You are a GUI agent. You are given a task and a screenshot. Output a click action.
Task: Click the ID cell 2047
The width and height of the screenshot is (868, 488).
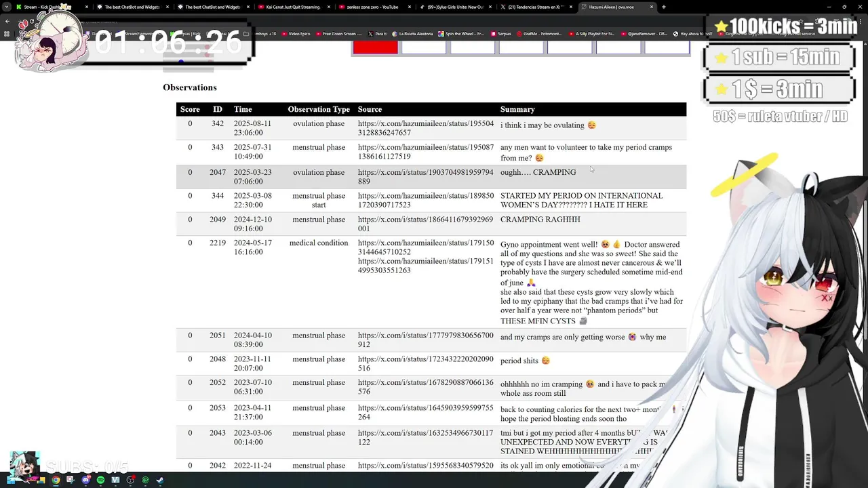click(217, 172)
